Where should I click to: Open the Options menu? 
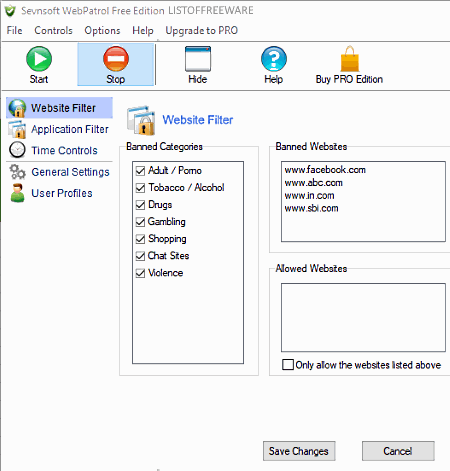[102, 30]
